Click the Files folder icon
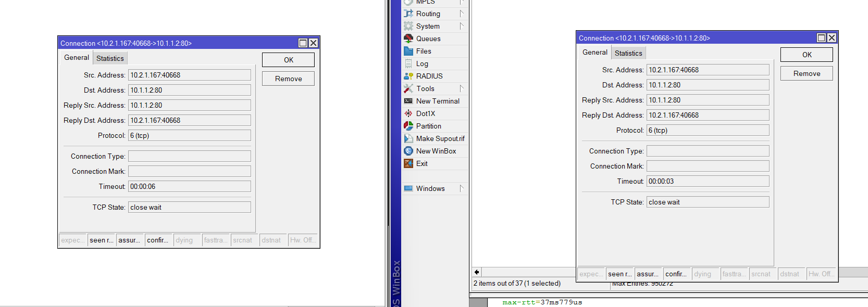Viewport: 868px width, 307px height. [408, 51]
